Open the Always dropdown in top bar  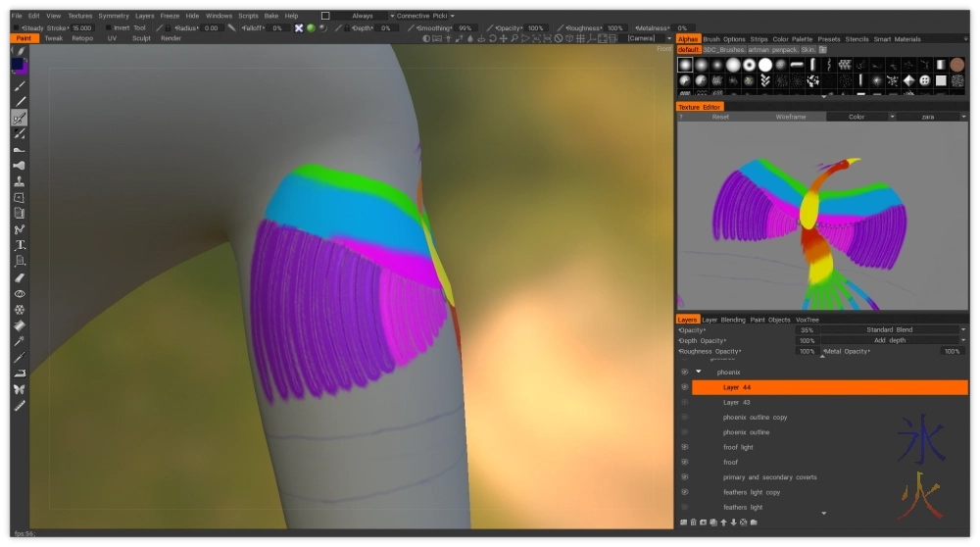point(361,16)
